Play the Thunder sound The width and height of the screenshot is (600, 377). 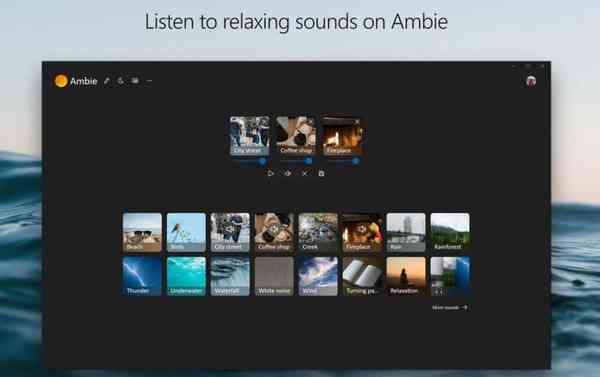142,276
